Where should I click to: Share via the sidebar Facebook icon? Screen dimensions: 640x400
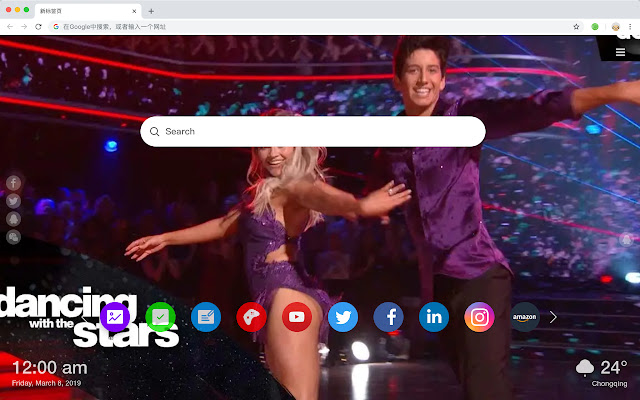pos(14,183)
